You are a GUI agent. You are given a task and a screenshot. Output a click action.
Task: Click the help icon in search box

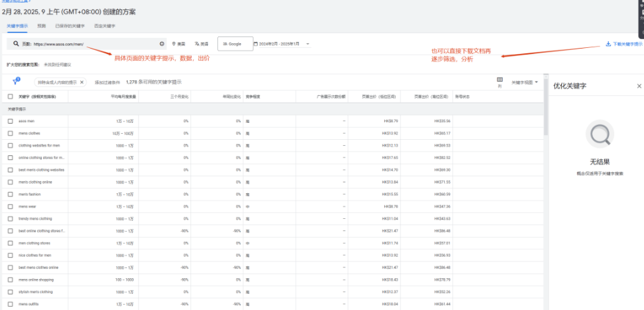point(162,44)
